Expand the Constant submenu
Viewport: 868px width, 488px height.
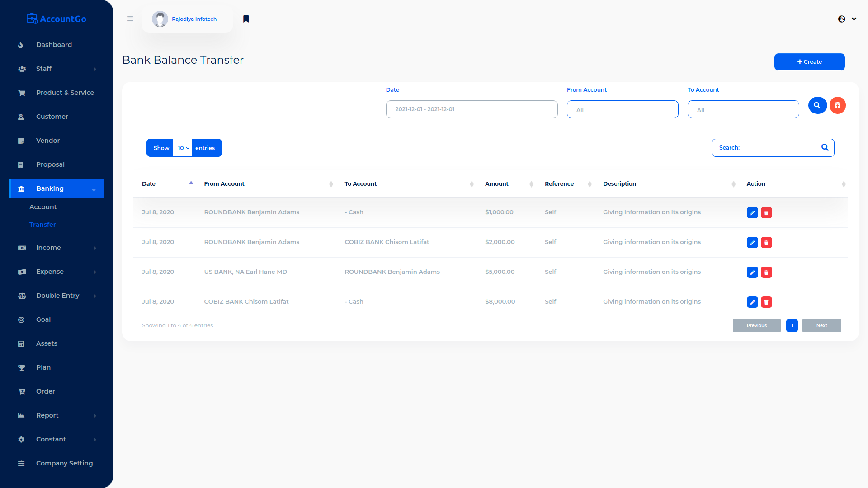click(x=57, y=439)
